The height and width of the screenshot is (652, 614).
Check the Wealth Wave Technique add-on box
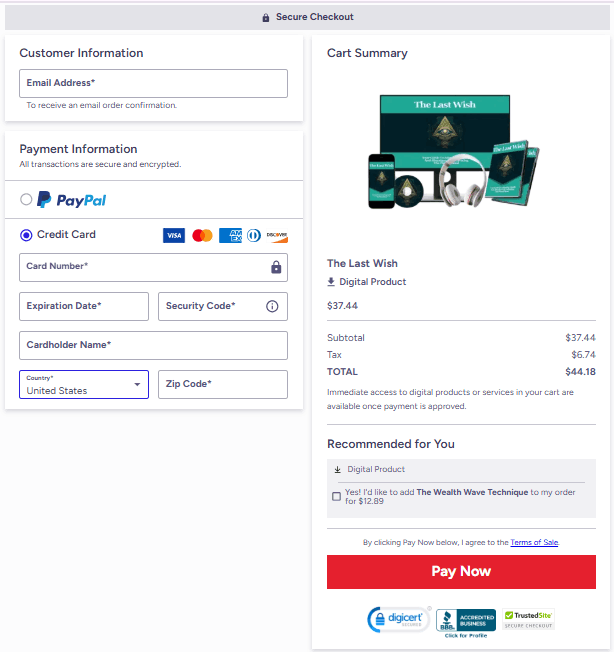pos(336,496)
